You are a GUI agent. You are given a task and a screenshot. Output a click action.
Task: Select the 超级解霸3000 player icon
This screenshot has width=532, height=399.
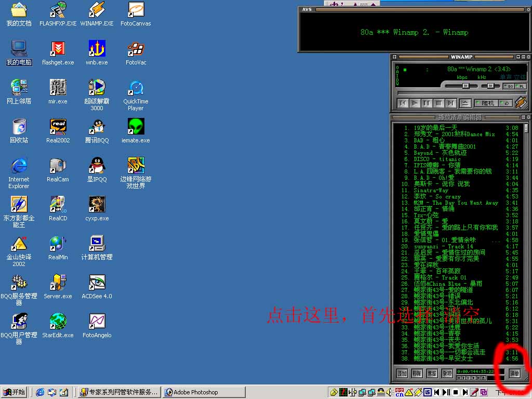tap(97, 95)
